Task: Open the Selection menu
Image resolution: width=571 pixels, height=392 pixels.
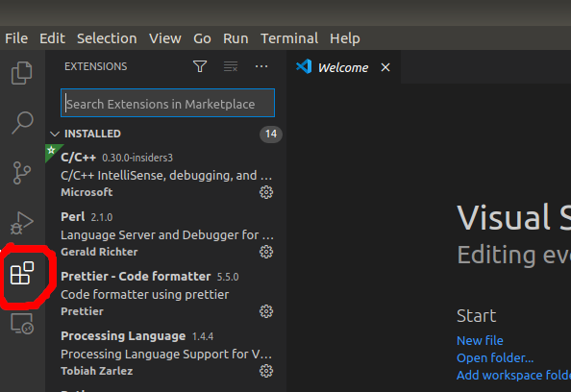Action: tap(107, 38)
